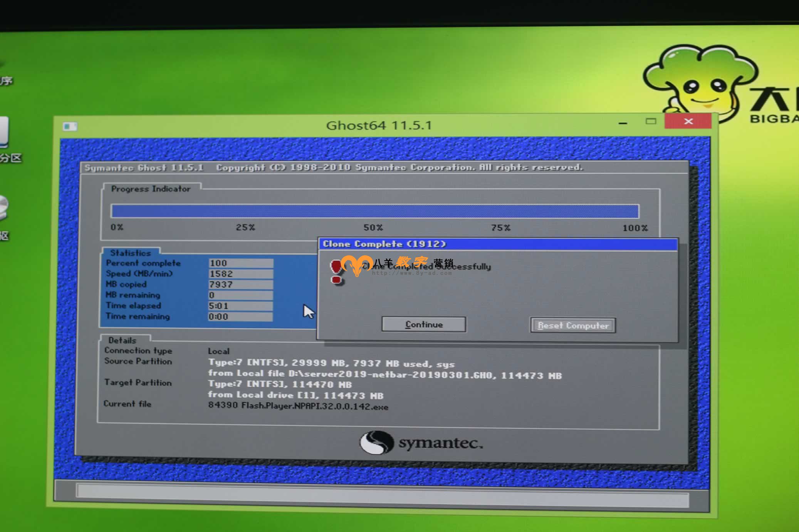Close the Ghost64 11.5.1 window

(688, 122)
